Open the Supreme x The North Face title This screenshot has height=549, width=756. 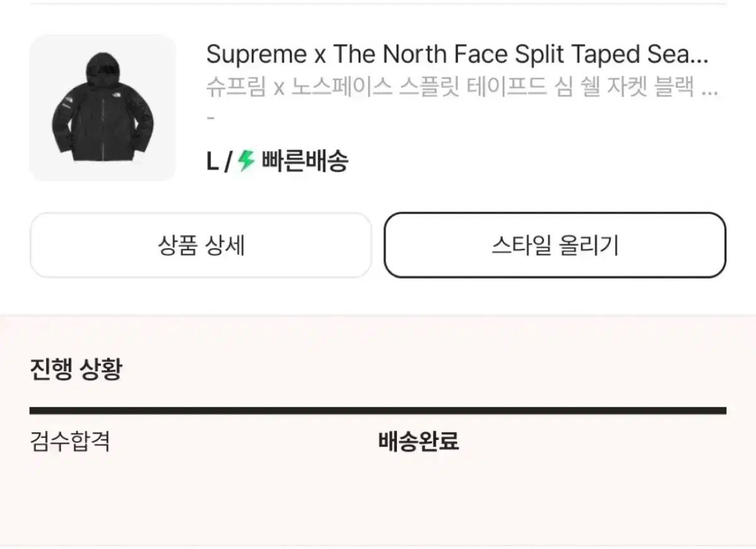coord(457,55)
